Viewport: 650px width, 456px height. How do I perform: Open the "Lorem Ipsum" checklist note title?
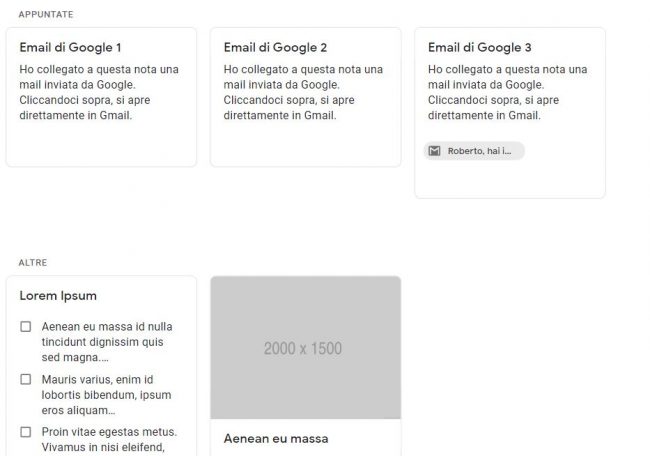[58, 296]
